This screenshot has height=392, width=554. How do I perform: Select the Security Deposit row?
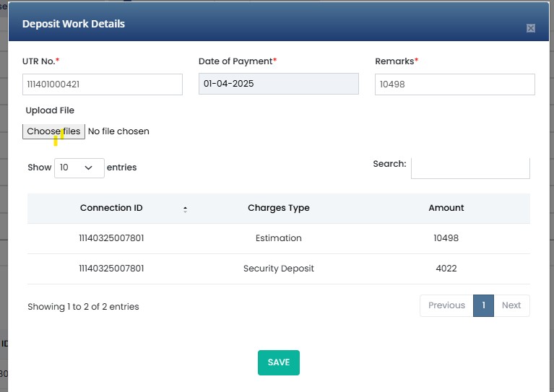(x=279, y=269)
